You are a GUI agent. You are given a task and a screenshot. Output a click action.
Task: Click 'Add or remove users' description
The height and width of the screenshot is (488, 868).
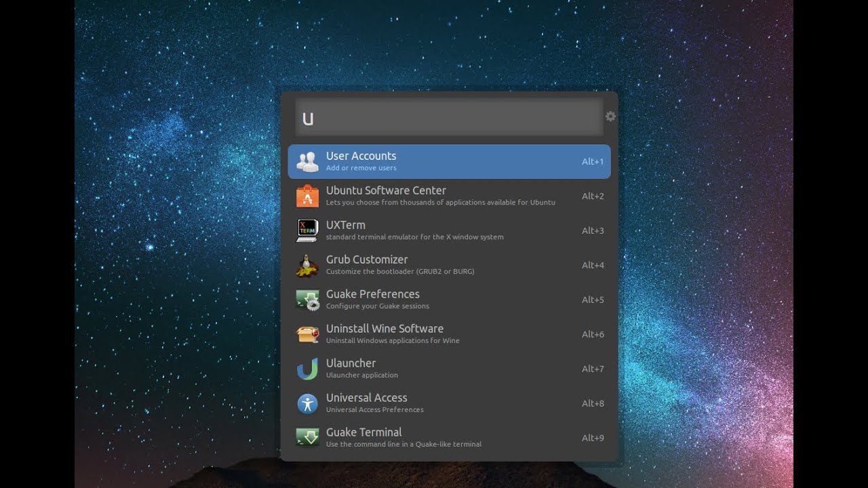click(361, 168)
